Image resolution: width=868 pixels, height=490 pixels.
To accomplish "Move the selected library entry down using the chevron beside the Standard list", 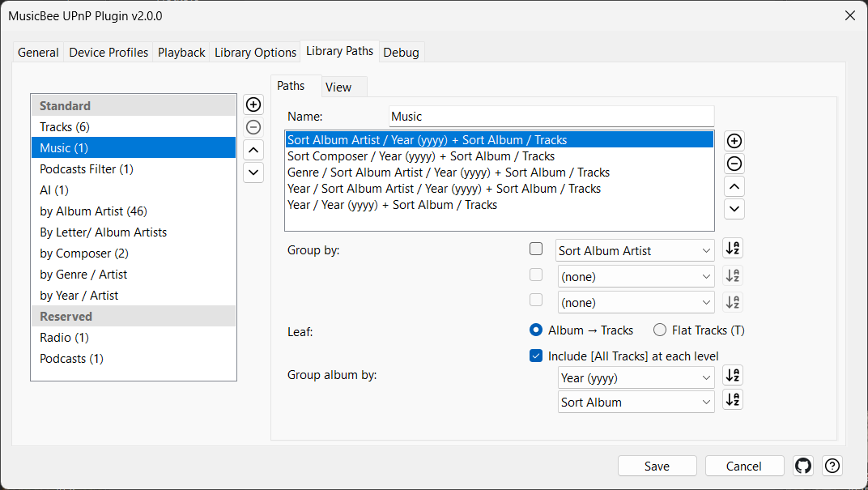I will tap(253, 173).
